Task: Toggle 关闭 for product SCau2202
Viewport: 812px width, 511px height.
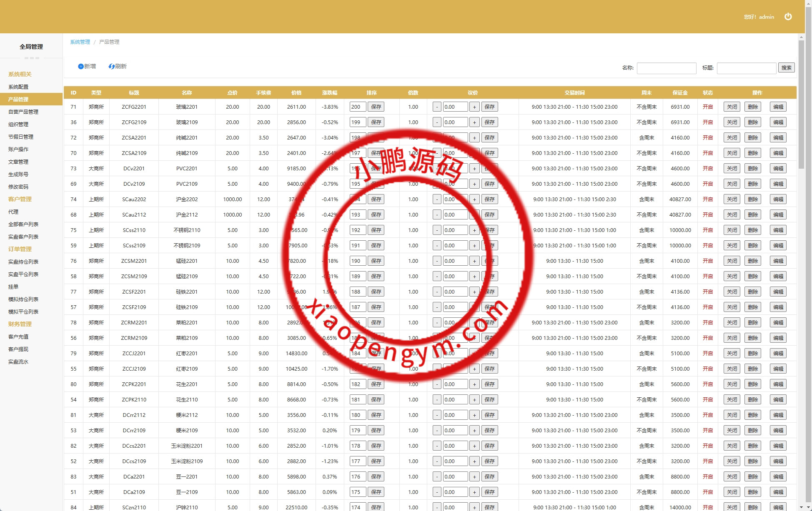Action: point(732,199)
